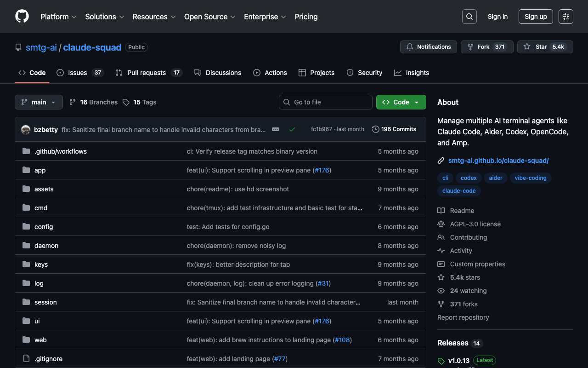This screenshot has height=368, width=588.
Task: Click the Sign up button
Action: 536,17
